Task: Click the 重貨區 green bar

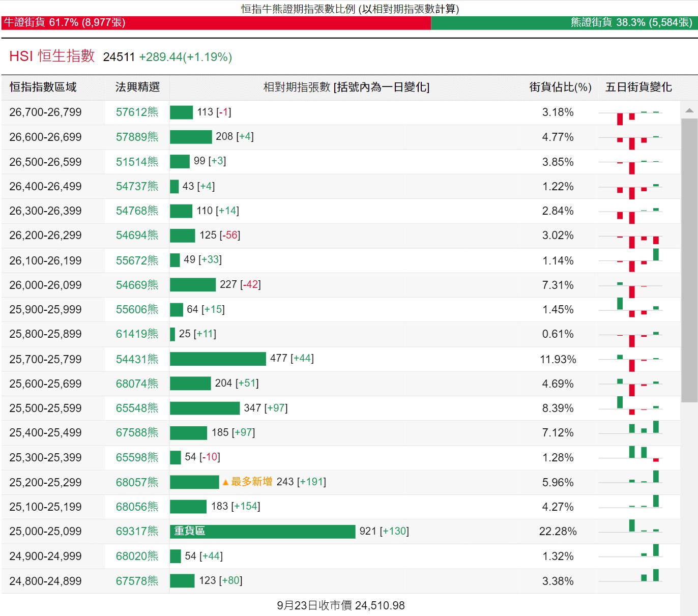Action: click(x=262, y=532)
